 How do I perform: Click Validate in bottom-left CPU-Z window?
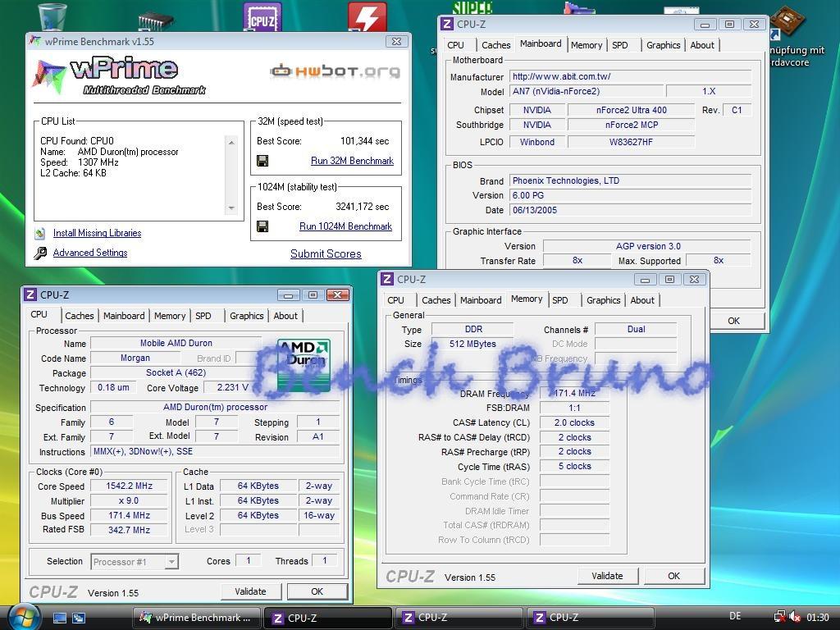250,591
